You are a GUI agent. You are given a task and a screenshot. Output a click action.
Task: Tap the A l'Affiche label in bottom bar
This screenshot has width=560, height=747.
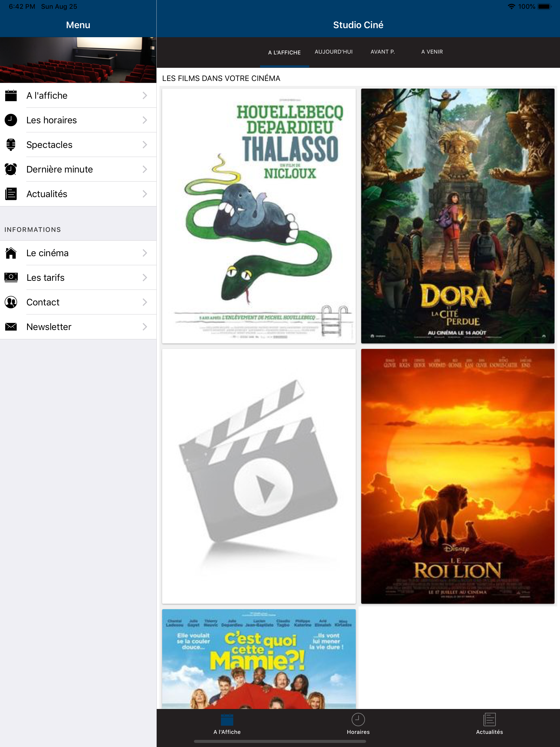point(227,732)
